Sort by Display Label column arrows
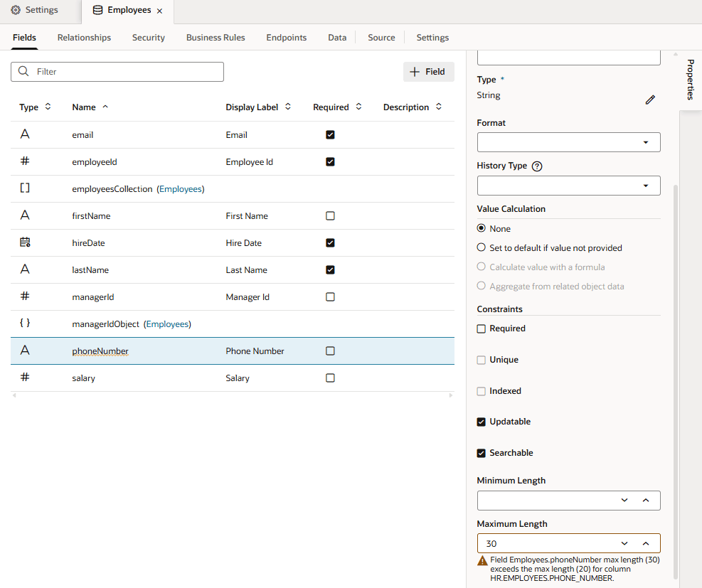This screenshot has width=702, height=588. click(288, 107)
